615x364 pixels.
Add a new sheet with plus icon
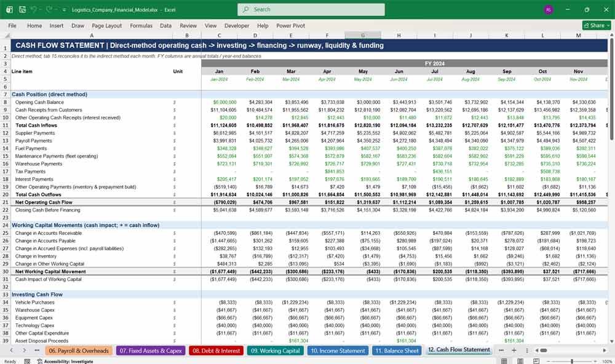pyautogui.click(x=514, y=350)
